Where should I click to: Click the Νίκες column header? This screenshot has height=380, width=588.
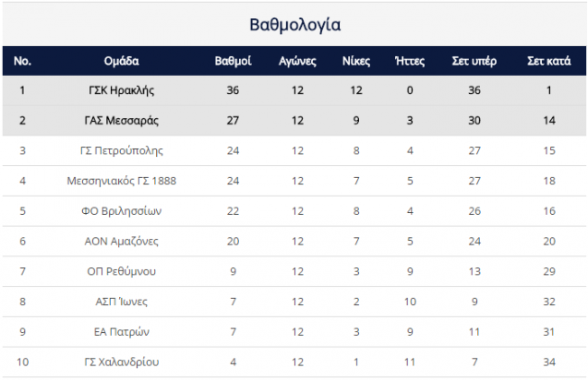[x=356, y=61]
